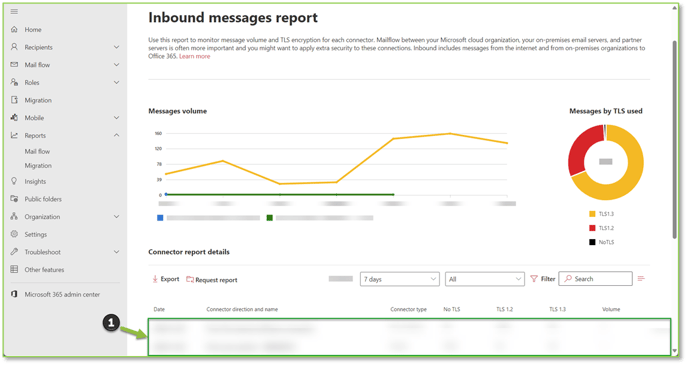
Task: Expand the Recipients section chevron
Action: (117, 47)
